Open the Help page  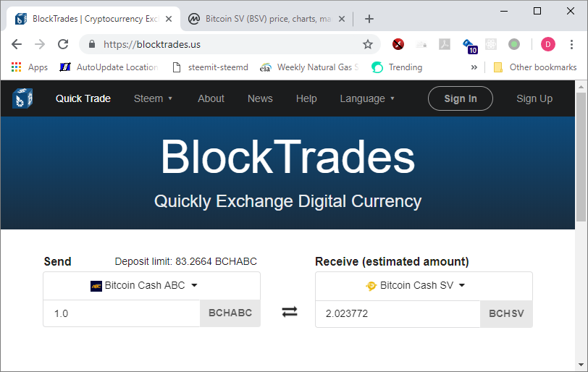click(306, 98)
